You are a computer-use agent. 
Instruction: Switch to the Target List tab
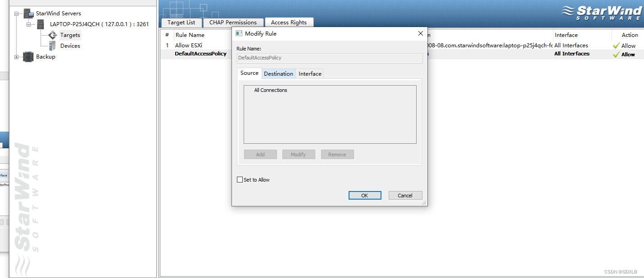coord(181,23)
